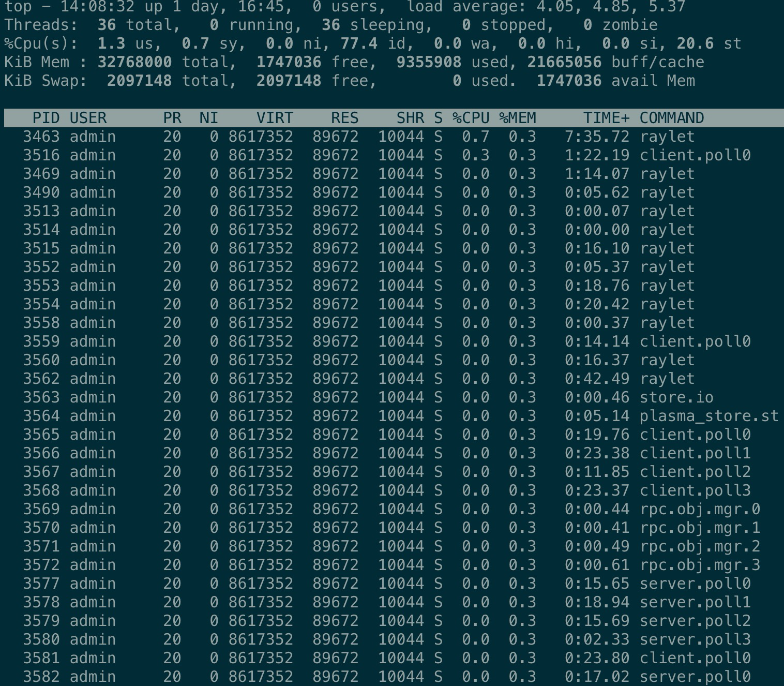The height and width of the screenshot is (686, 784).
Task: Click the rpc.obj.mgr.2 command
Action: (700, 546)
